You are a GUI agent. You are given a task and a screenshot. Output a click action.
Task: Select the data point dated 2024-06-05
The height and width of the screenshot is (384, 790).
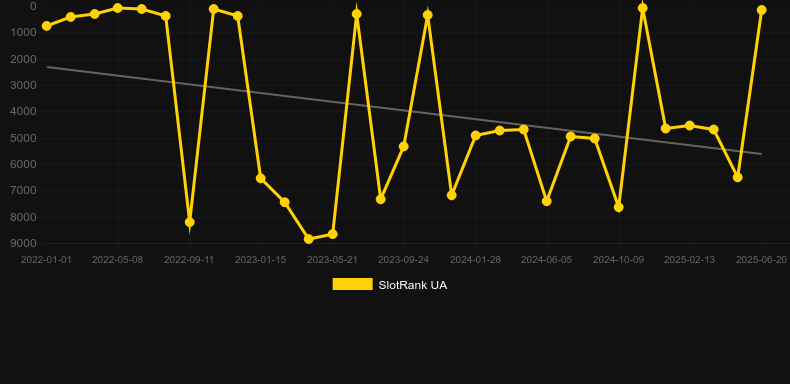(547, 201)
